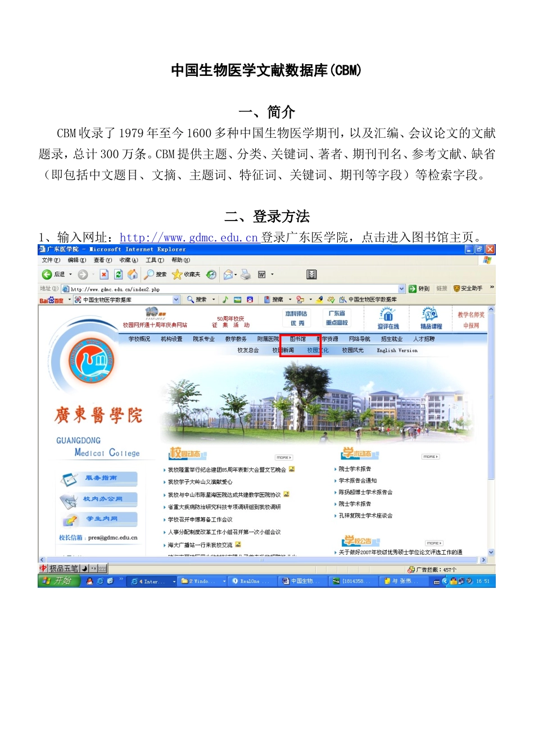Expand the IE toolbar overflow chevron
Viewport: 534px width, 756px height.
(492, 287)
